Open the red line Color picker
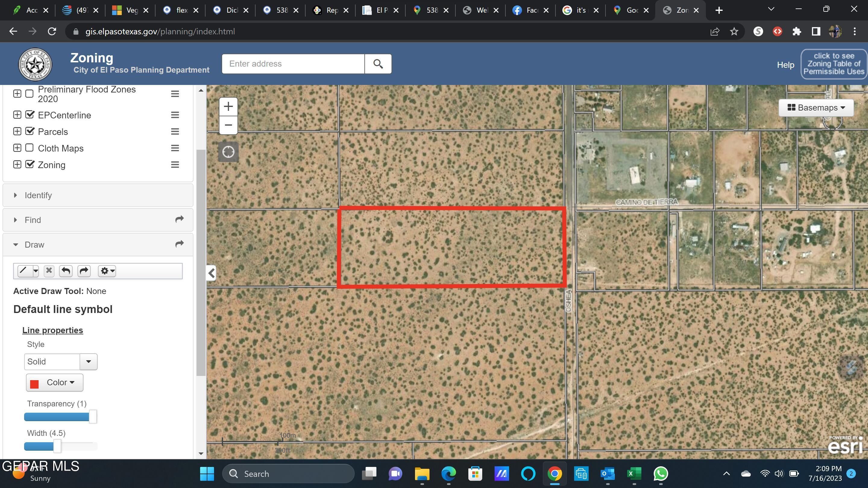 coord(55,383)
